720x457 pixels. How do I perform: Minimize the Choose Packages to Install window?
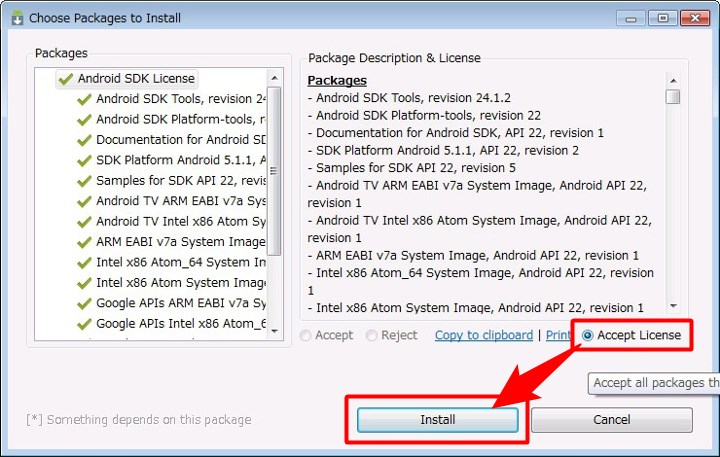(x=631, y=18)
